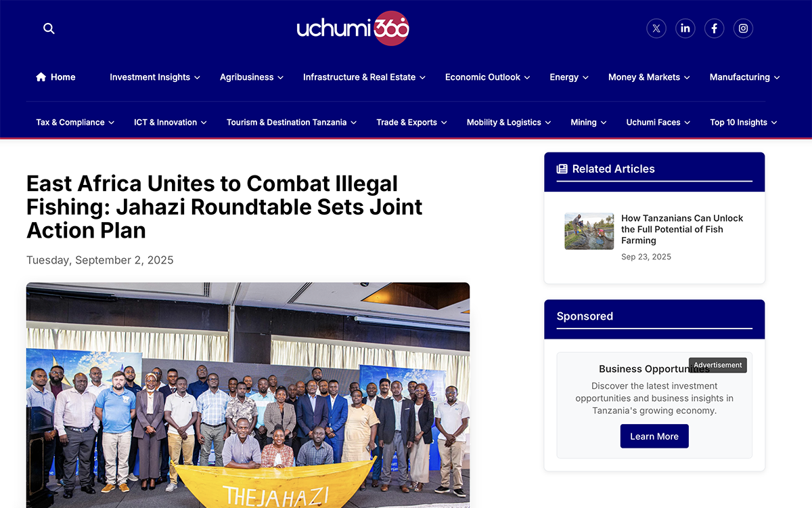Open the Fish Farming related article link
The height and width of the screenshot is (508, 812).
[682, 229]
